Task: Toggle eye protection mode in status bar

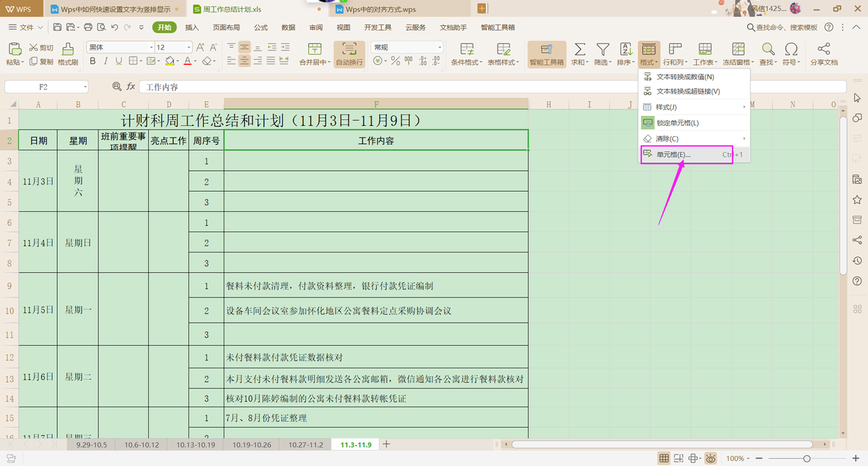Action: (x=710, y=458)
